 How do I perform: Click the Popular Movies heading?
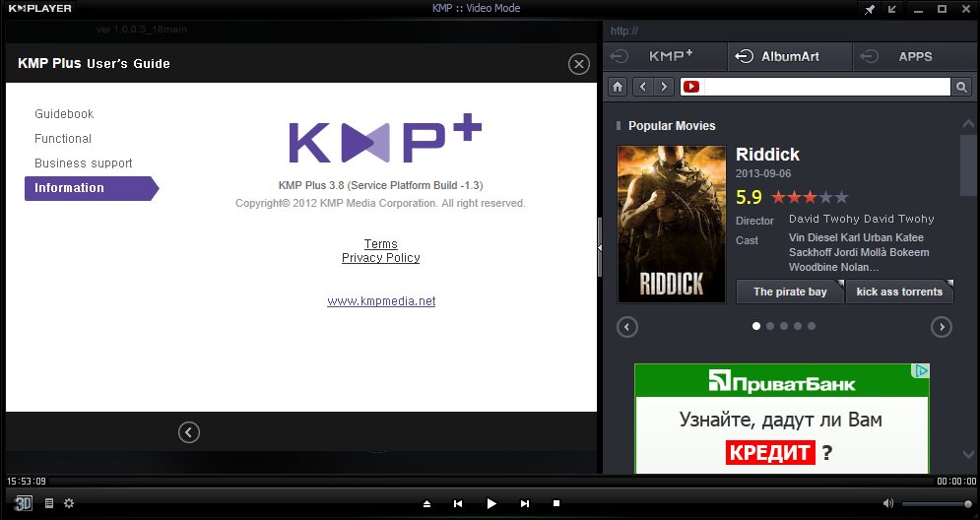click(672, 126)
